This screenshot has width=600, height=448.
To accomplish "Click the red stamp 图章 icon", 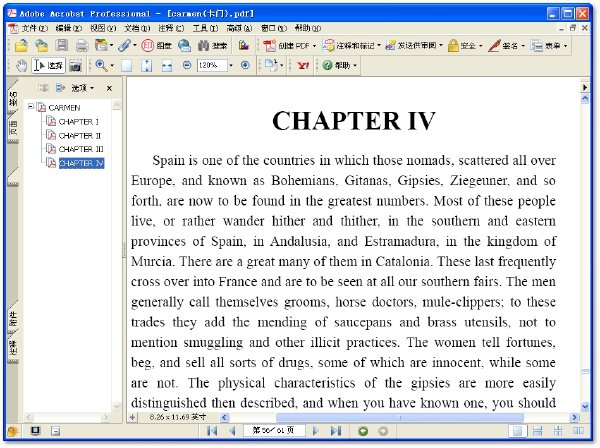I will [147, 46].
